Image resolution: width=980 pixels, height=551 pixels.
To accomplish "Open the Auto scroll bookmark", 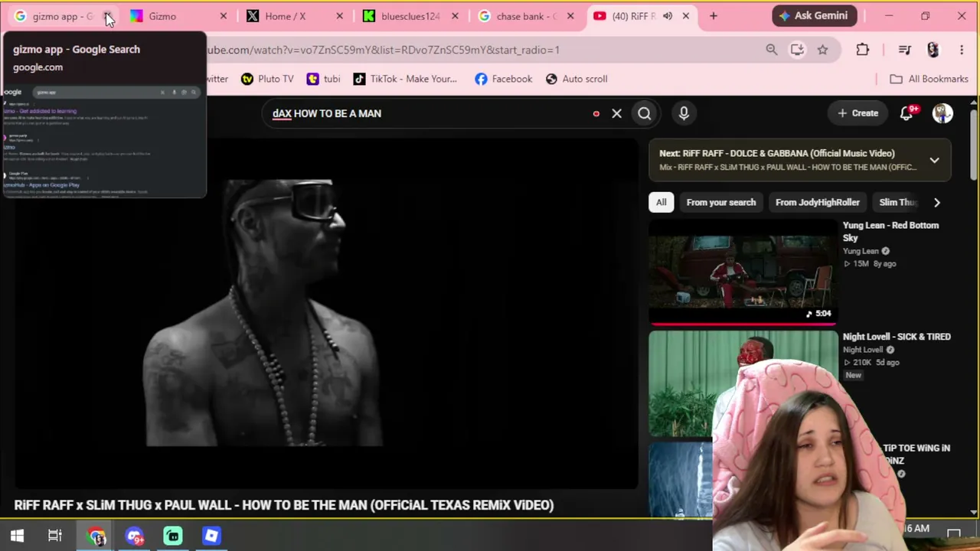I will click(x=577, y=79).
